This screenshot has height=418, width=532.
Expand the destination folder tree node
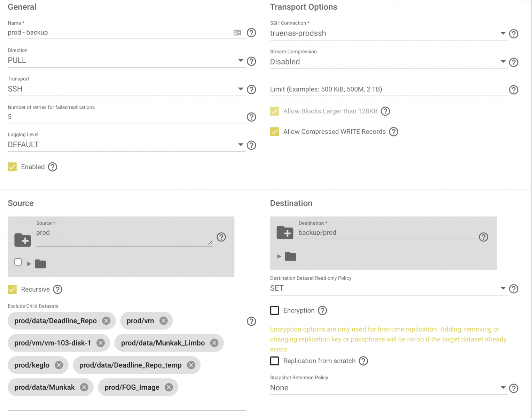coord(279,256)
